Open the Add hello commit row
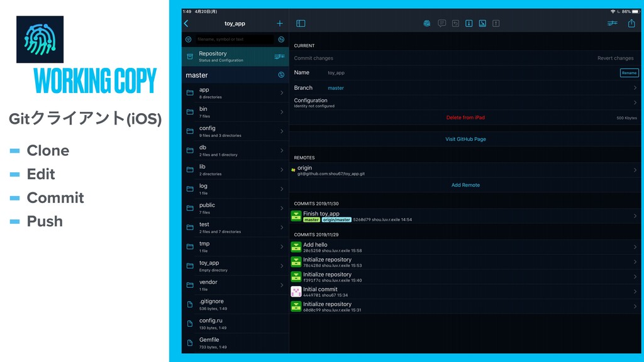Image resolution: width=644 pixels, height=362 pixels. pyautogui.click(x=465, y=247)
